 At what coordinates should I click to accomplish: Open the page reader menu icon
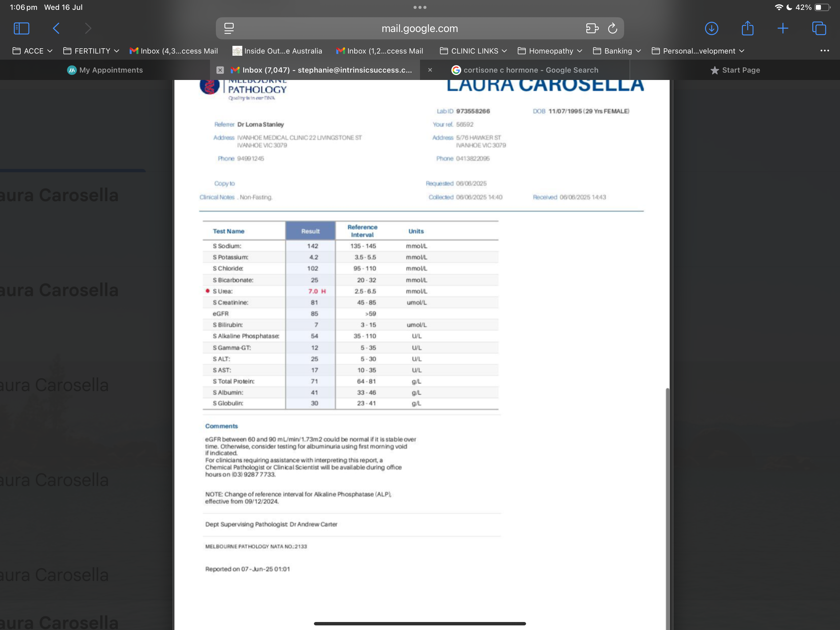pos(229,28)
